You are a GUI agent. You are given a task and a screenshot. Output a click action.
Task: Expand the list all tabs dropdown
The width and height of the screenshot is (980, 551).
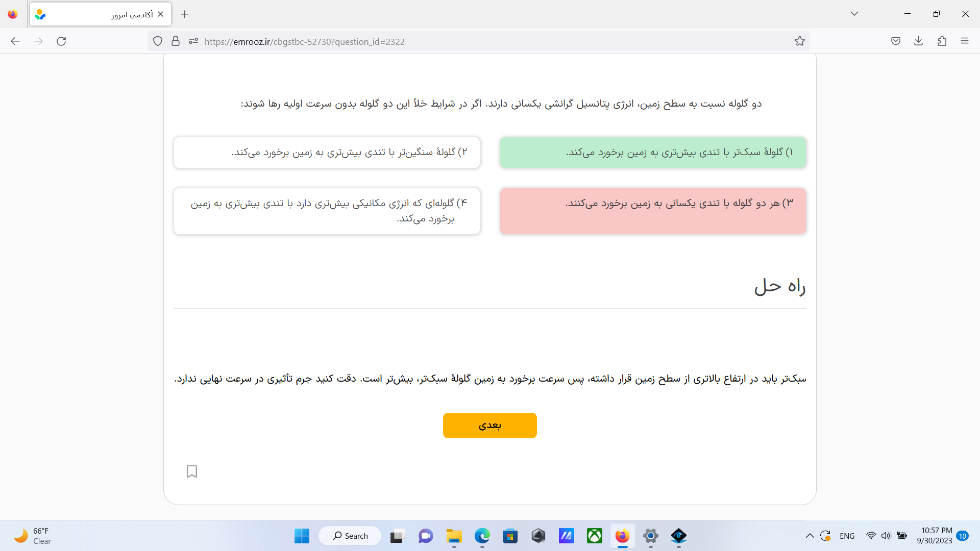click(854, 14)
